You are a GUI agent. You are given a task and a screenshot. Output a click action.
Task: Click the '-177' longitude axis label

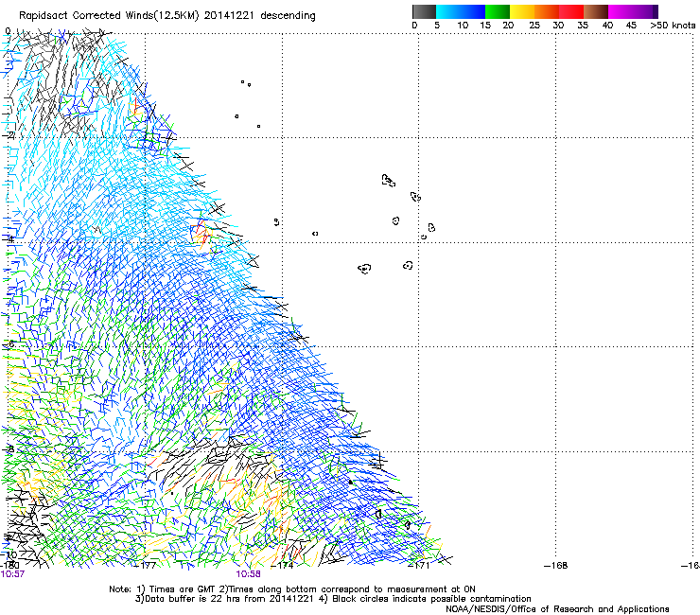point(145,566)
